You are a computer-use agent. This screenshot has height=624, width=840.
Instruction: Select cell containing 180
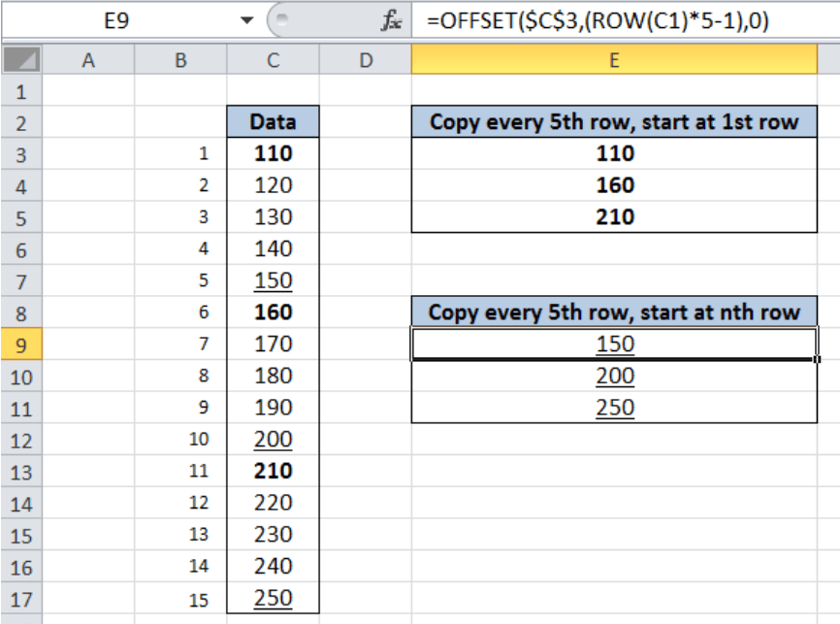273,376
